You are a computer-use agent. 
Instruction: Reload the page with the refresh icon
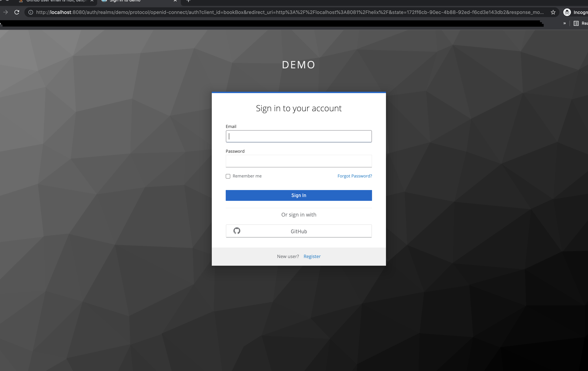17,12
